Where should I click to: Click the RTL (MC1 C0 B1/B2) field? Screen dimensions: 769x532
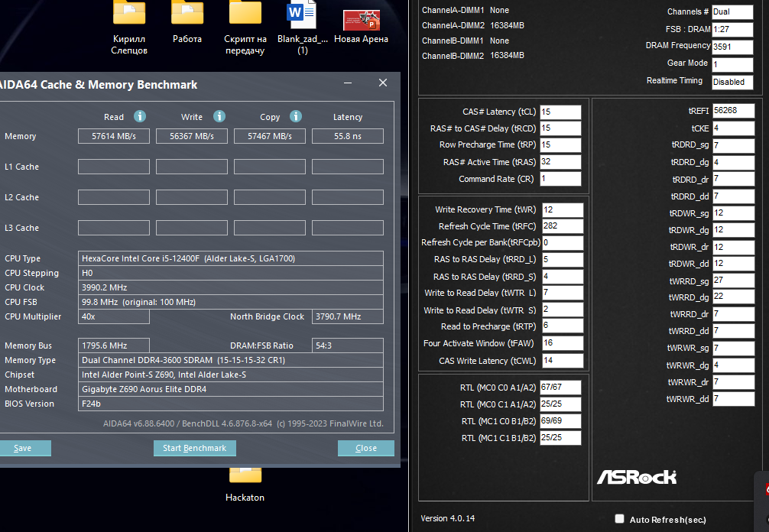pyautogui.click(x=560, y=421)
